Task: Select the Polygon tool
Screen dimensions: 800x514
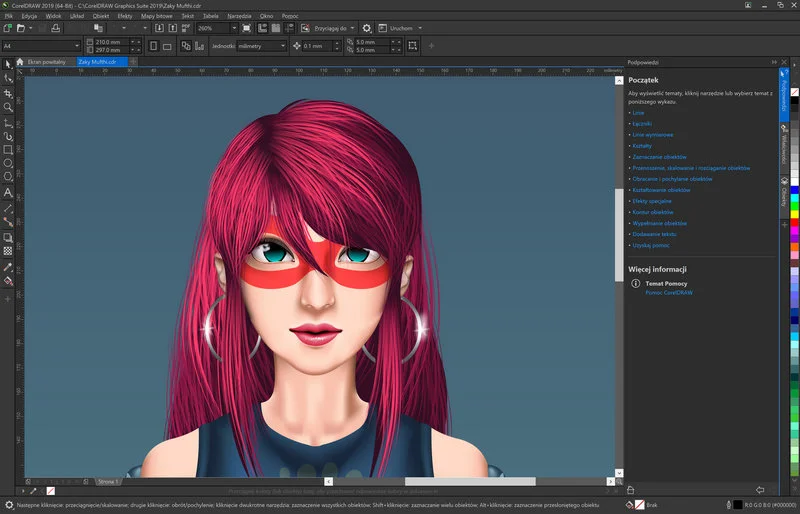Action: pyautogui.click(x=8, y=177)
